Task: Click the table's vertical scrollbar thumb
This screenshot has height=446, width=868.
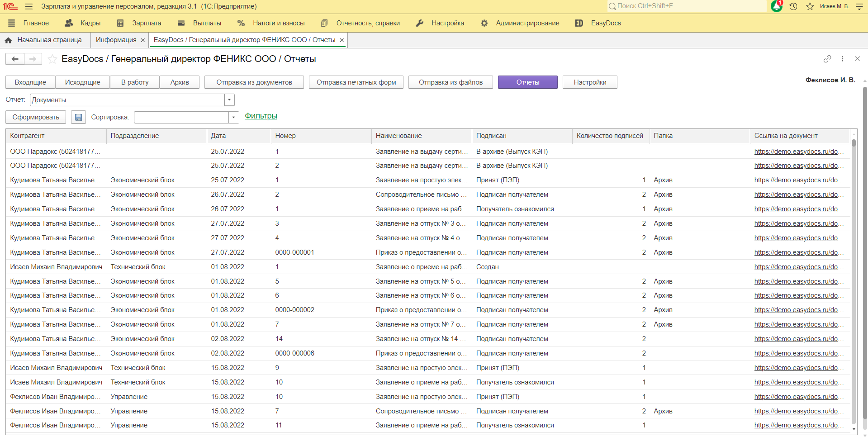Action: pos(854,143)
